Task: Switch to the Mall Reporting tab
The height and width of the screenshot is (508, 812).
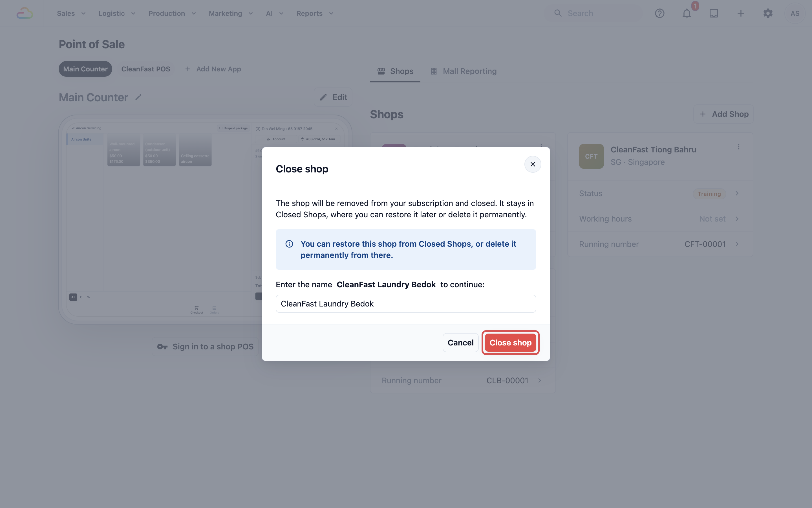Action: 464,71
